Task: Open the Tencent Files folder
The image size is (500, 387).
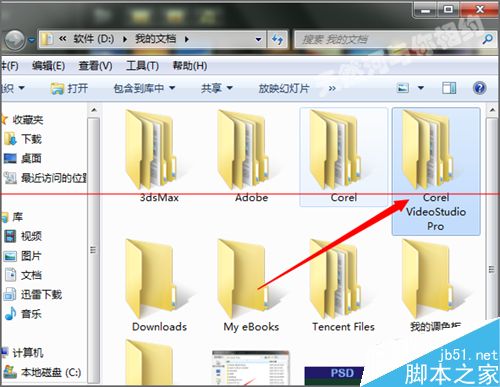Action: (343, 286)
